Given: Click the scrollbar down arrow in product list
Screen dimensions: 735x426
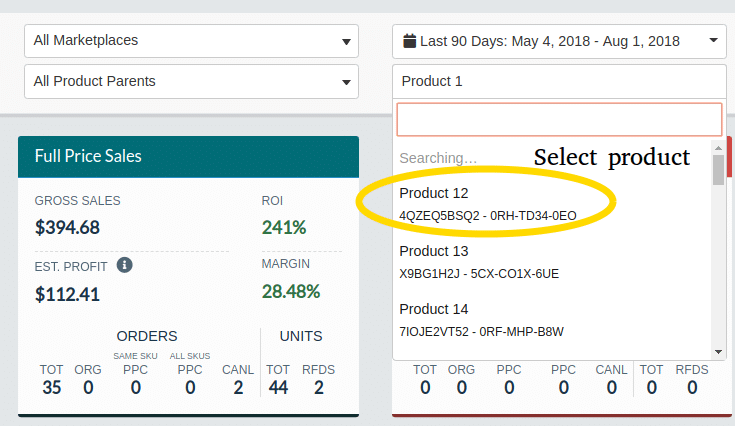Looking at the screenshot, I should click(718, 351).
